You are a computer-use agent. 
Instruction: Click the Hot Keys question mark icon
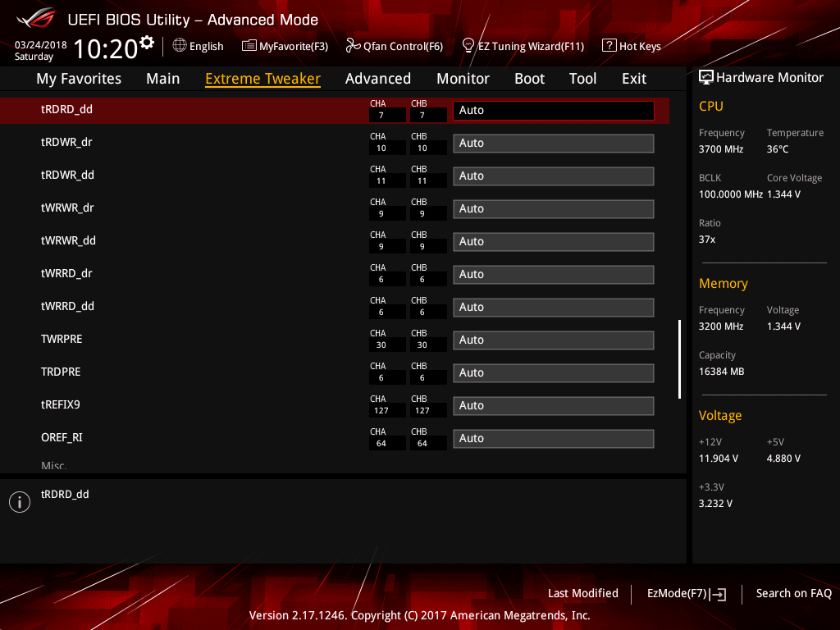pyautogui.click(x=609, y=46)
